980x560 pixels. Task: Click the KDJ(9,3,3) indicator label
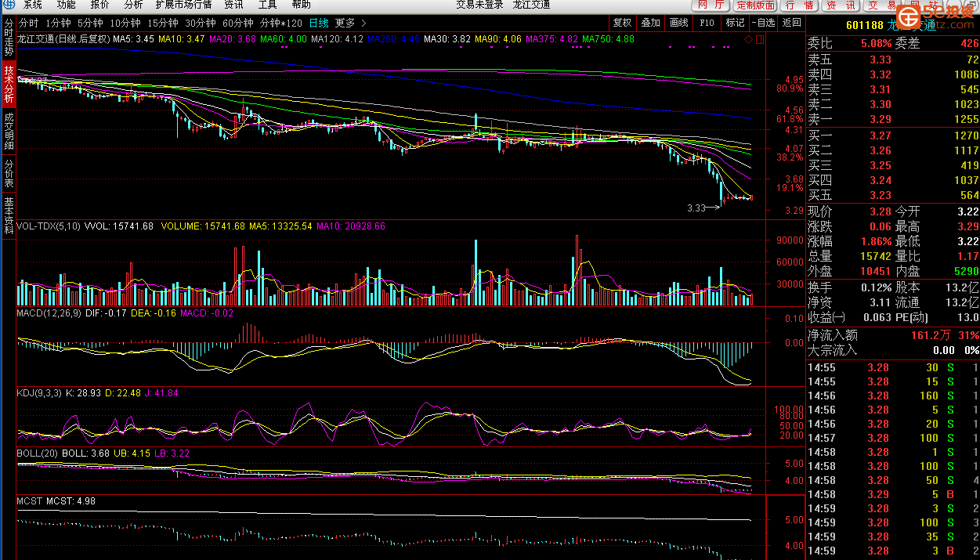pos(41,393)
